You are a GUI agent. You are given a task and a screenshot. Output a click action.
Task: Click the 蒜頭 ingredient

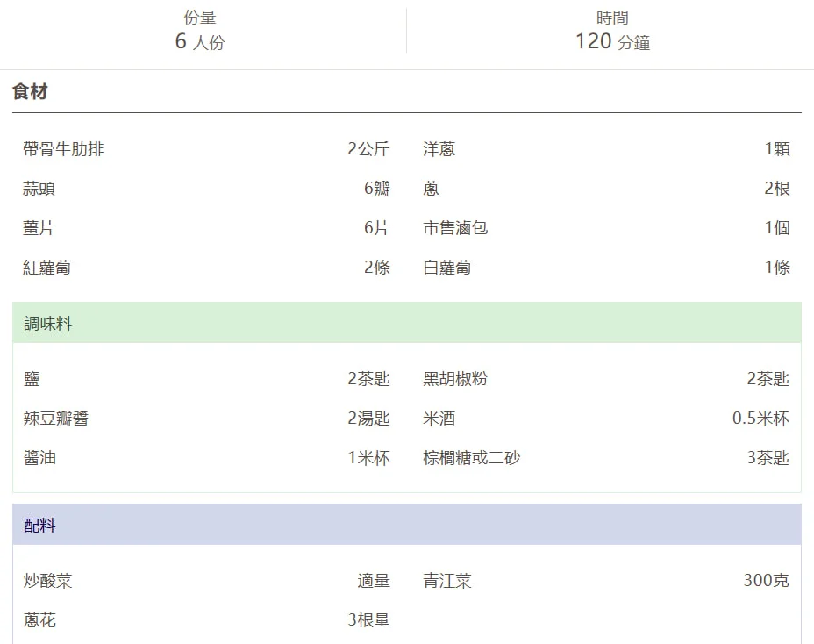click(39, 189)
